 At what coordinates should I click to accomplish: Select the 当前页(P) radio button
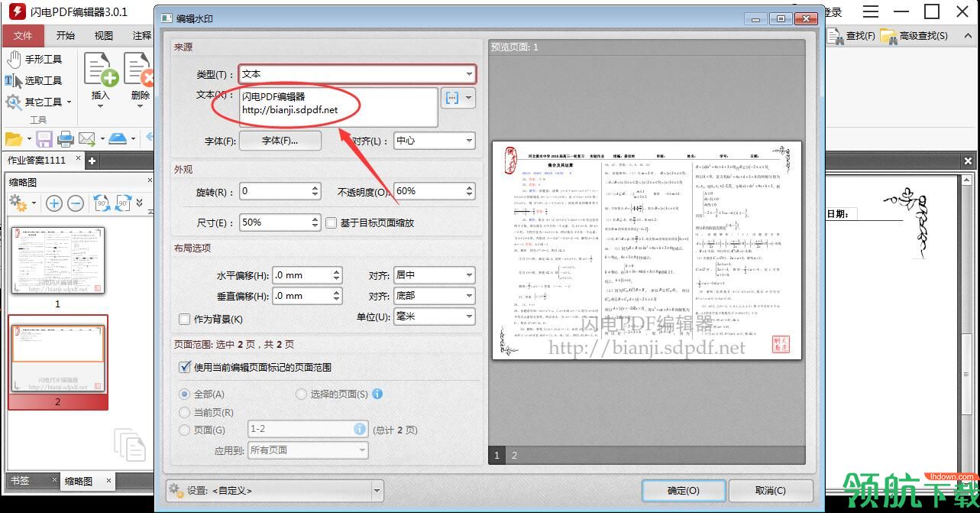click(184, 412)
